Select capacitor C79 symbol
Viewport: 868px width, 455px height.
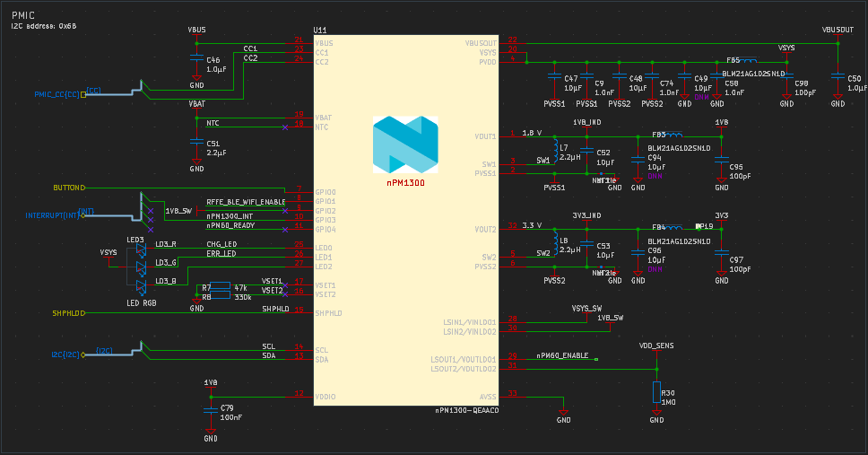click(211, 410)
